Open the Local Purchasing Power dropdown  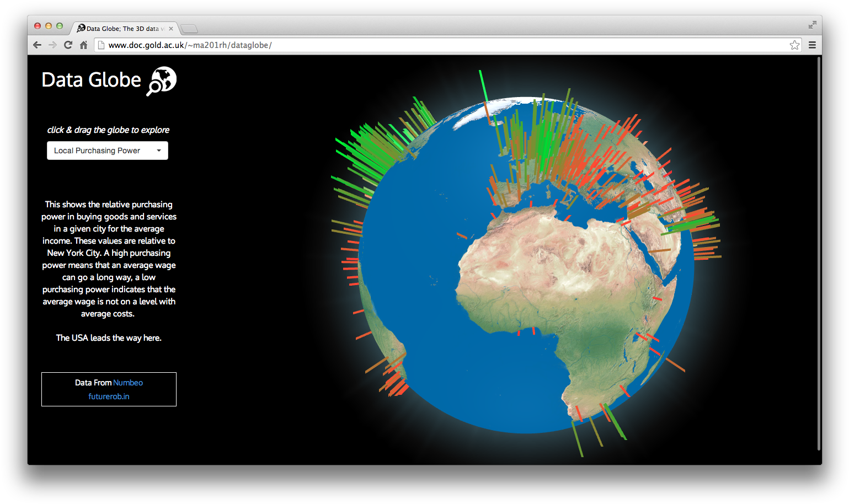107,150
